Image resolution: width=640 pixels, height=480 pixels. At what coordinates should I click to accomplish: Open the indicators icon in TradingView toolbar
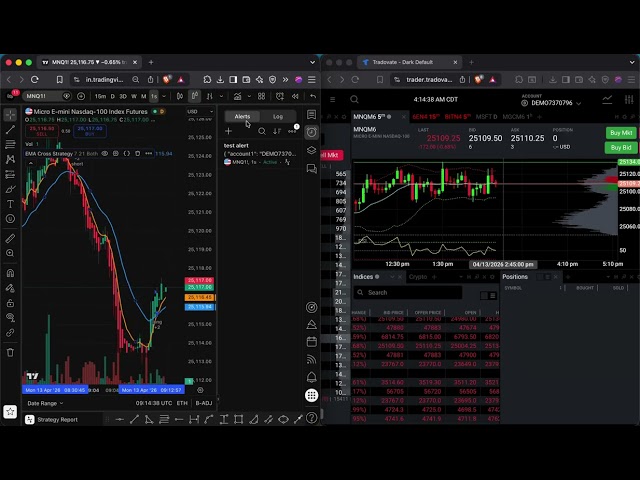(237, 96)
